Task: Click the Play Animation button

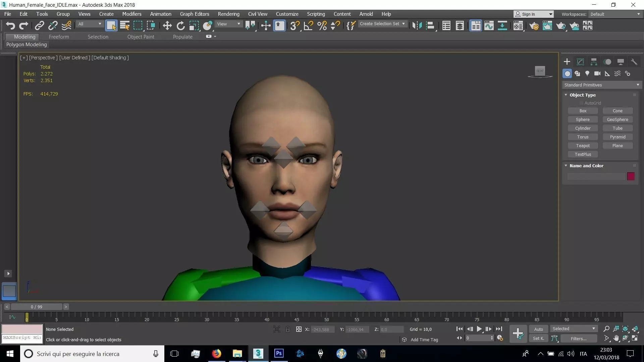Action: 479,329
